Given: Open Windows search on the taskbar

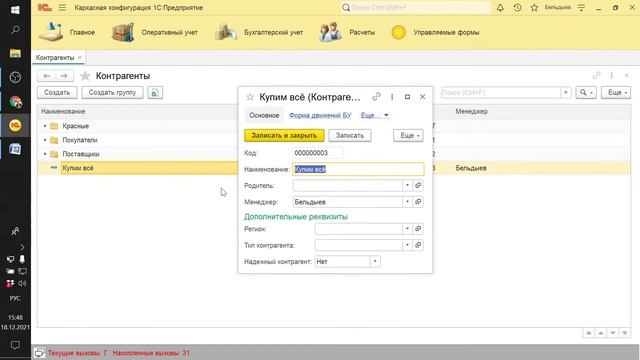Looking at the screenshot, I should point(15,30).
